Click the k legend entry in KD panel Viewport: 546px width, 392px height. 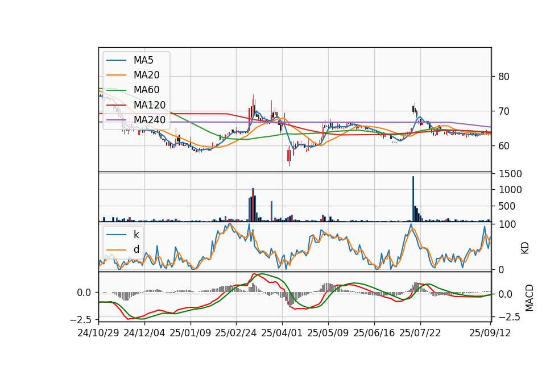click(x=136, y=235)
